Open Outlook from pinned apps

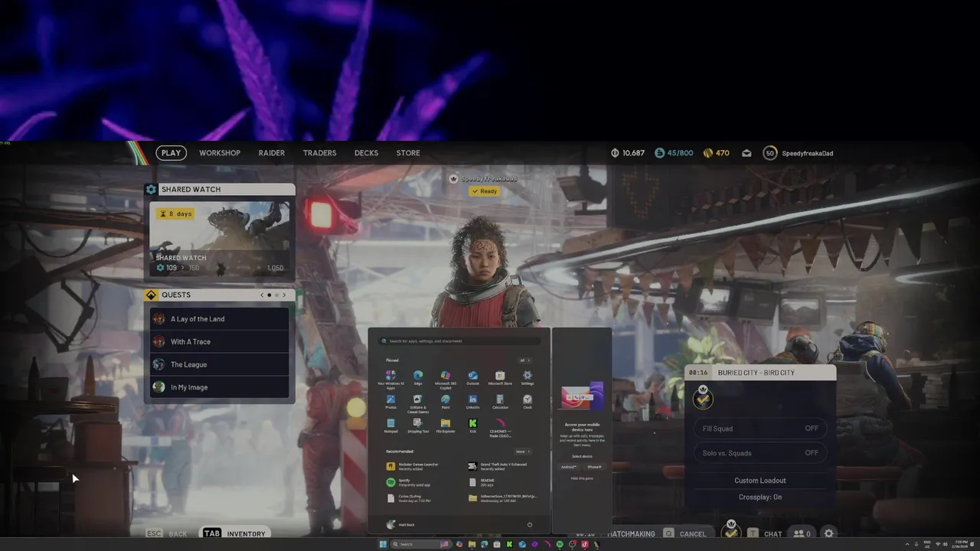[472, 378]
